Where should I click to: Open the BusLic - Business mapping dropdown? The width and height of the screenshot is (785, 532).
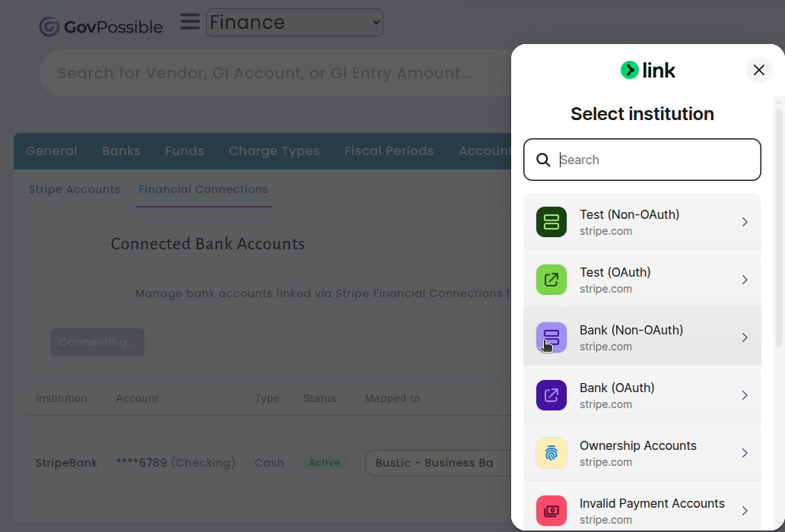click(439, 463)
